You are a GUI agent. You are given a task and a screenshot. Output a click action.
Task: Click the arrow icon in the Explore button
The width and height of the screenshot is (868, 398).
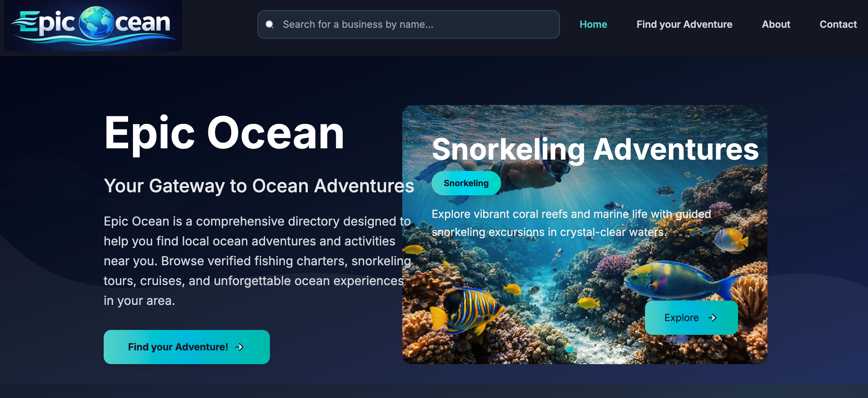click(x=712, y=317)
